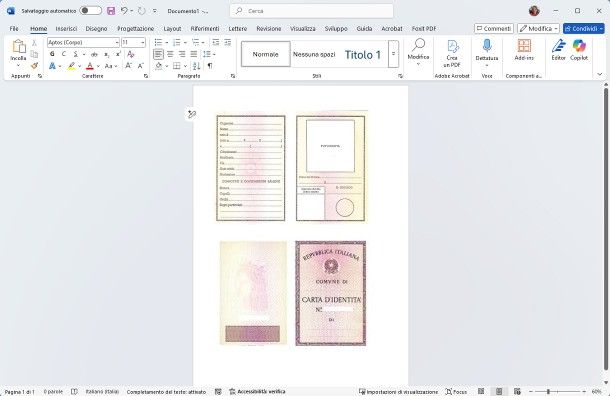Collapse the ribbon chevron
This screenshot has width=610, height=396.
tap(599, 74)
